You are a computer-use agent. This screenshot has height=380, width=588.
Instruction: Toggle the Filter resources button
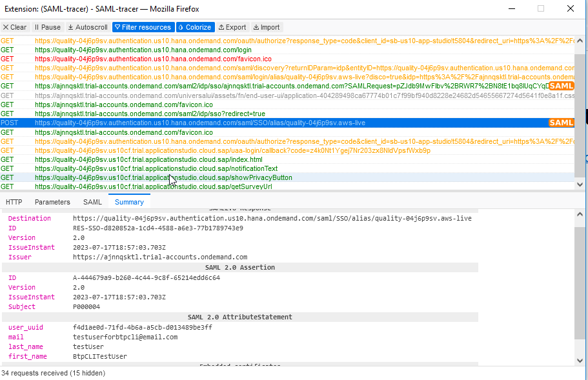pos(143,27)
